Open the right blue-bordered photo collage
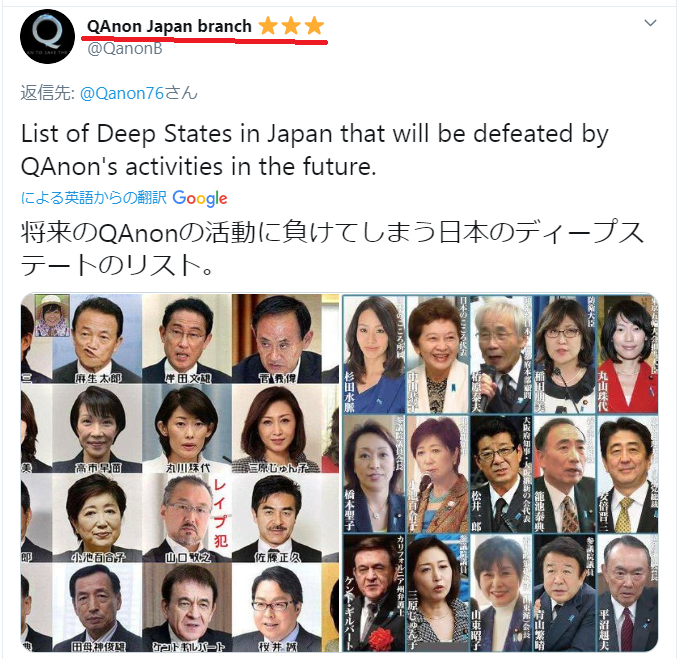This screenshot has width=677, height=659. coord(500,473)
